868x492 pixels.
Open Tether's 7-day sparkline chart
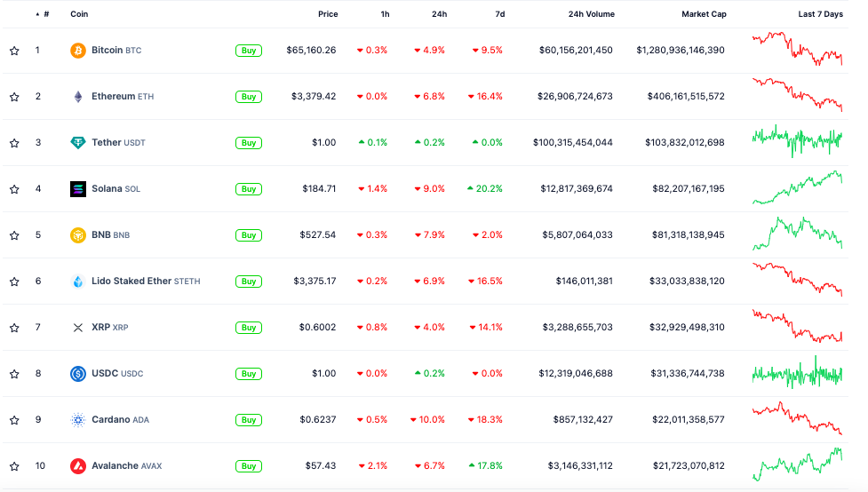click(x=797, y=141)
